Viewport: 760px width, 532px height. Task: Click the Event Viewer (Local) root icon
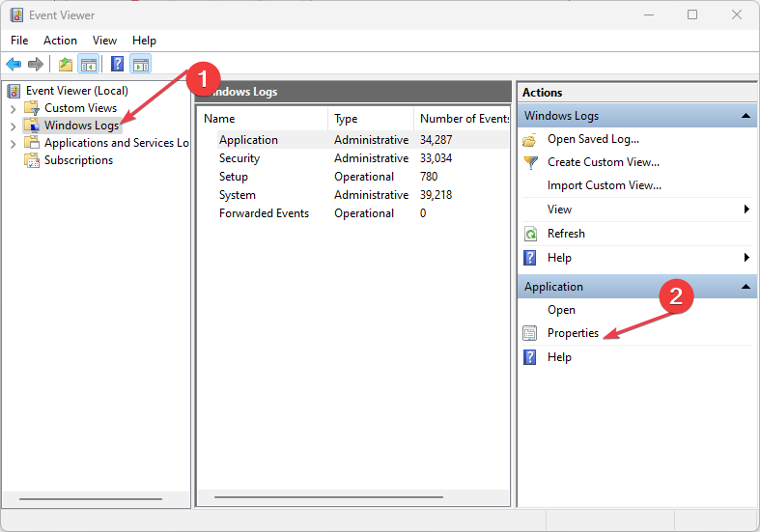pos(14,91)
